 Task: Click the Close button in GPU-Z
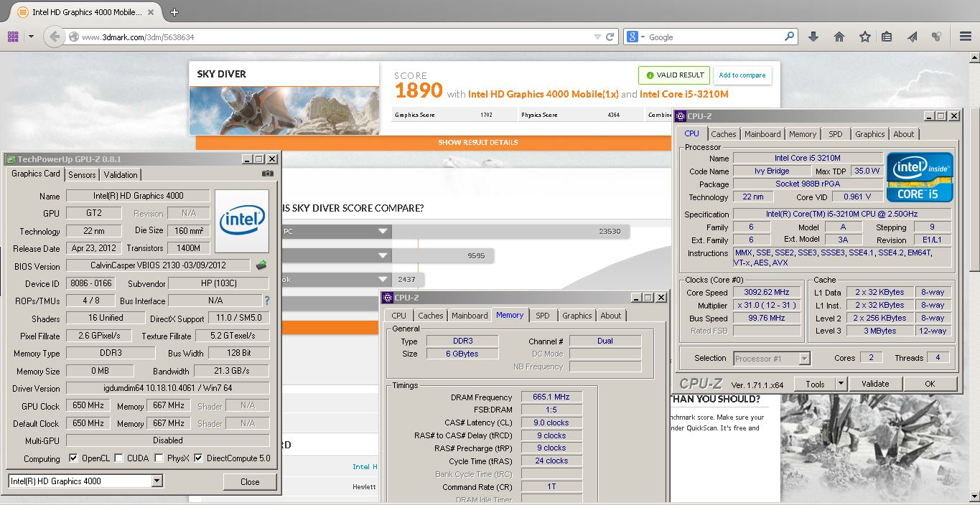pyautogui.click(x=250, y=481)
